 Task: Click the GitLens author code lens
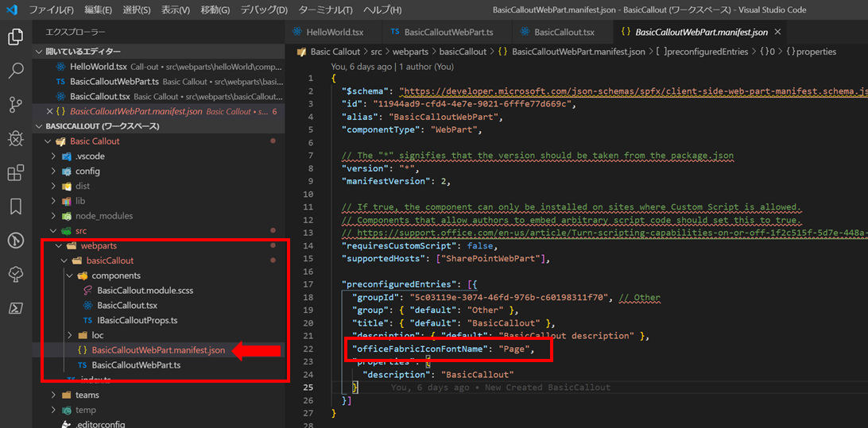393,67
